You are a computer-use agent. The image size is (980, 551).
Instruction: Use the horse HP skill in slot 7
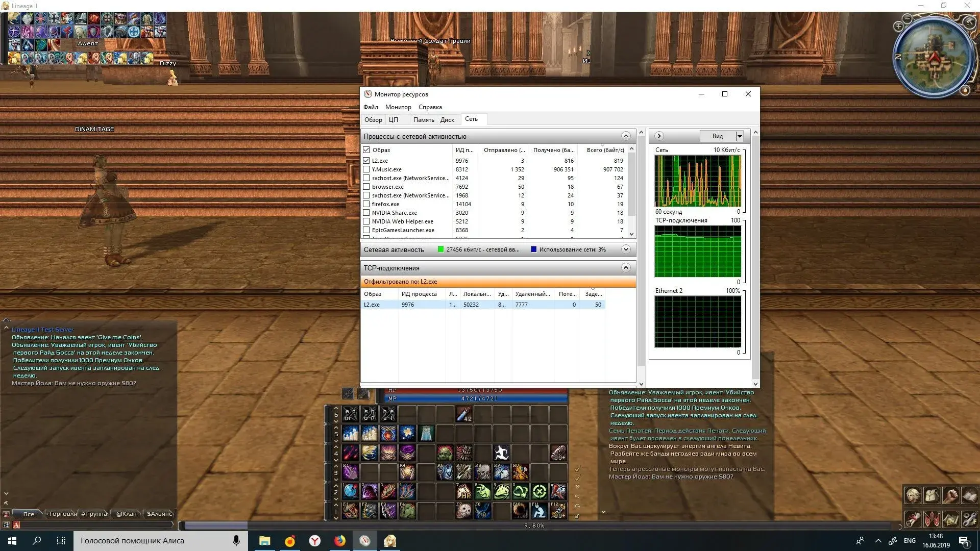pos(463,491)
